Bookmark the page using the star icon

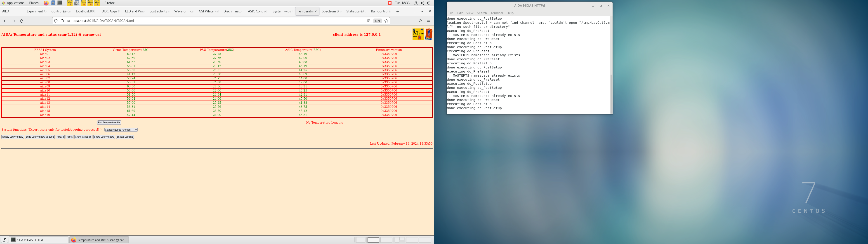click(x=386, y=21)
